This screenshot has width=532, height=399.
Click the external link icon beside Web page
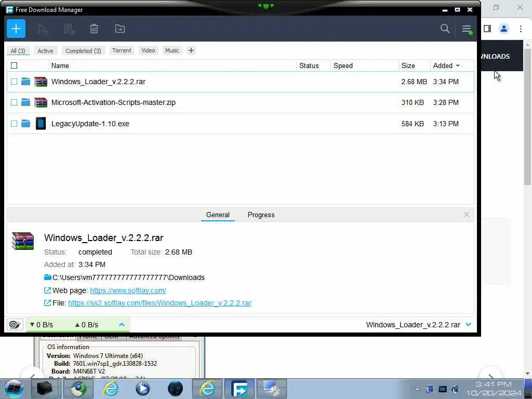coord(47,290)
